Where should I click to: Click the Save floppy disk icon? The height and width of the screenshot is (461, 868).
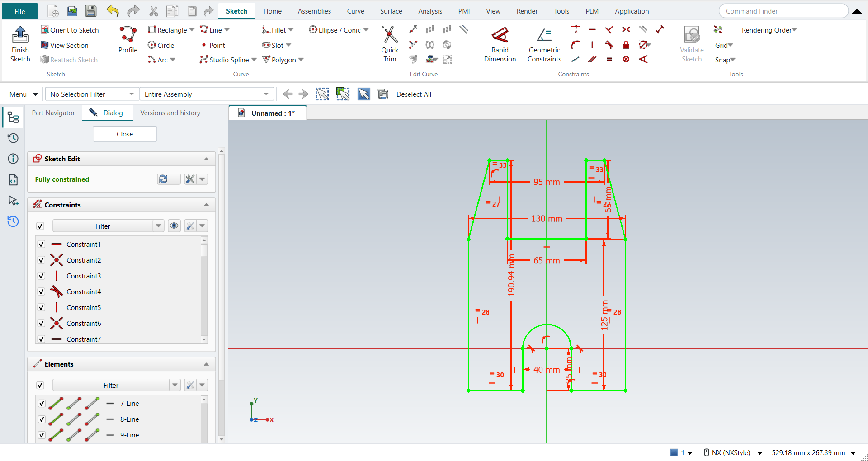click(91, 11)
